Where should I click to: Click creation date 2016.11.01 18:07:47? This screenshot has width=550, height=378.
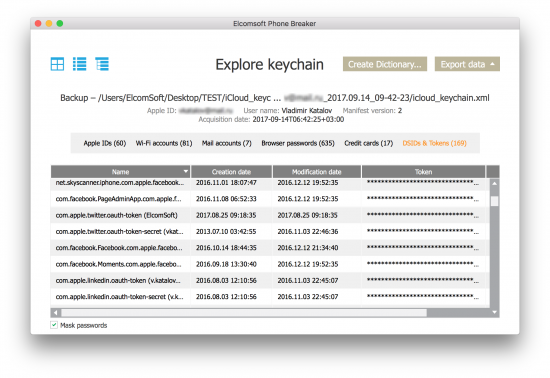226,183
